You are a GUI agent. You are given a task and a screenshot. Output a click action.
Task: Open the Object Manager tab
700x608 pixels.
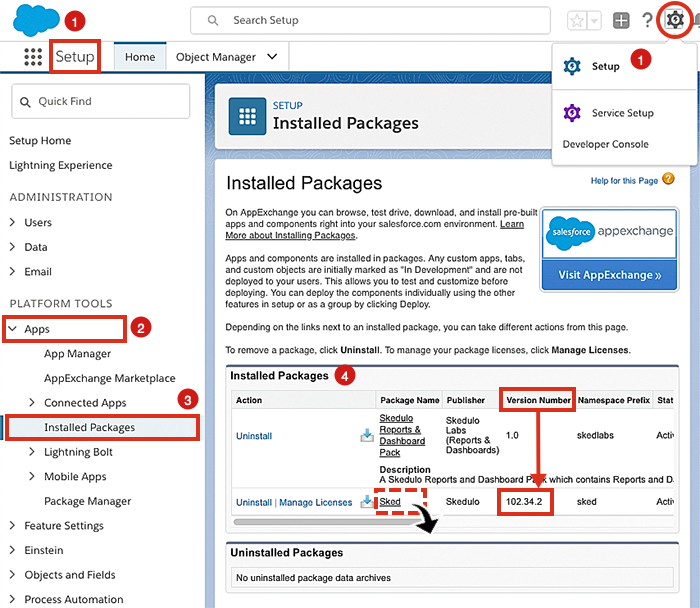(x=216, y=57)
